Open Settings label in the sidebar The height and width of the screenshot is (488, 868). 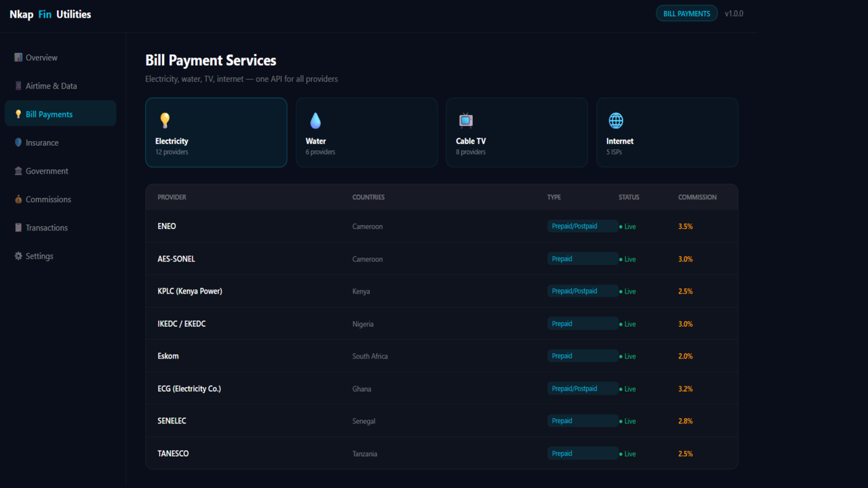click(39, 256)
